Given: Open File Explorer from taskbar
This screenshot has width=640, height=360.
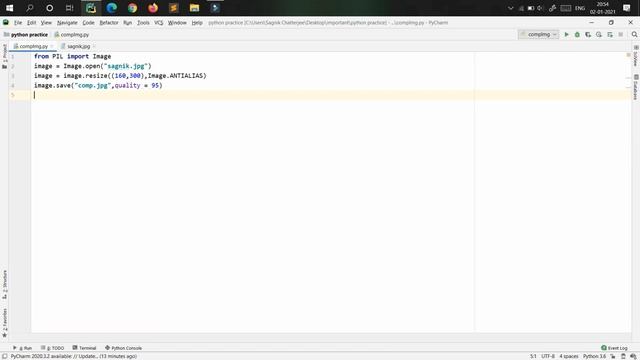Looking at the screenshot, I should pyautogui.click(x=194, y=8).
